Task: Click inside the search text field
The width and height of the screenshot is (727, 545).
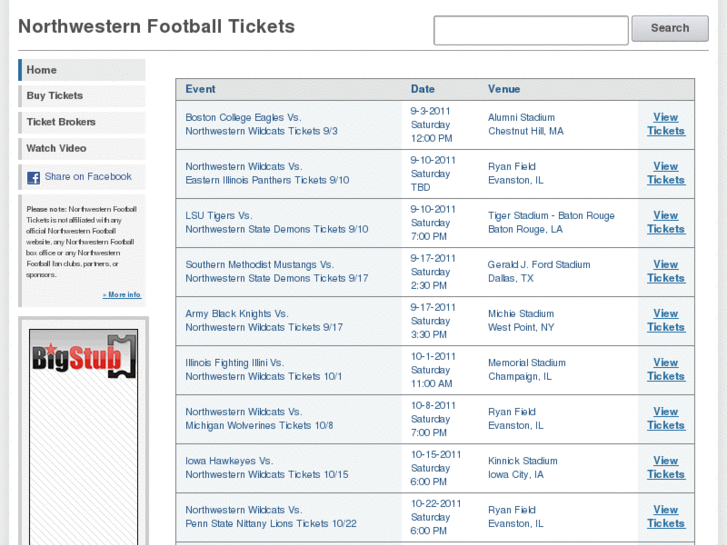Action: [x=530, y=30]
